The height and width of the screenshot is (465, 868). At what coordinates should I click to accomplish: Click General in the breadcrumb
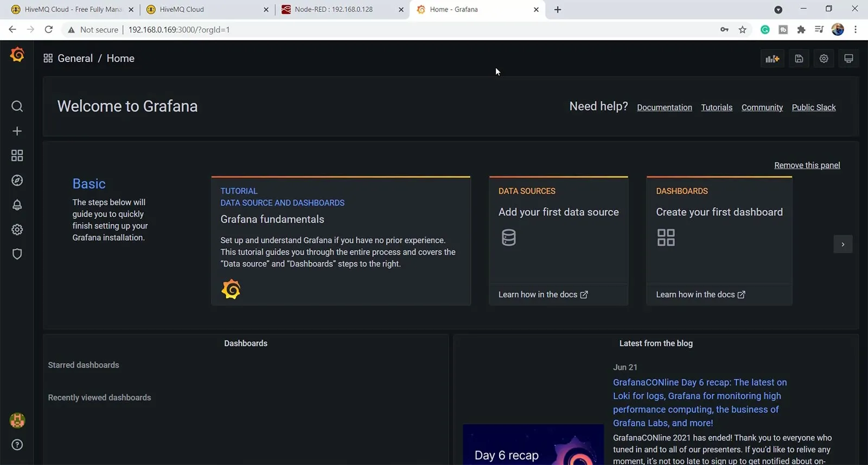click(75, 59)
